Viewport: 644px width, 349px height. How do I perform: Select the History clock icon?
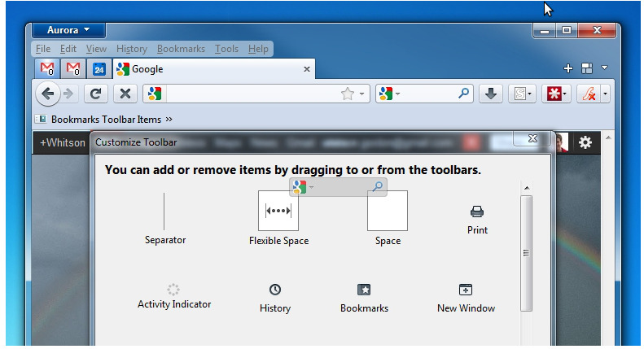275,290
